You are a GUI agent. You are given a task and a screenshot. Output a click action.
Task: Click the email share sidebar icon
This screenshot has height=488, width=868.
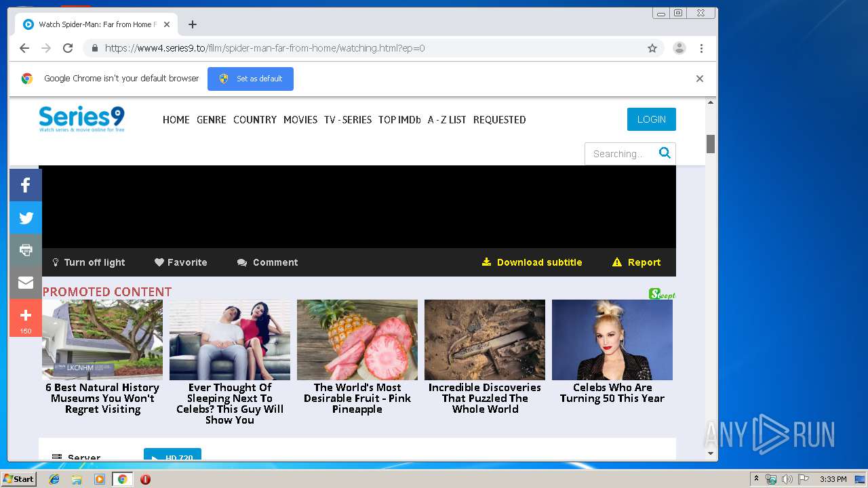pyautogui.click(x=26, y=283)
